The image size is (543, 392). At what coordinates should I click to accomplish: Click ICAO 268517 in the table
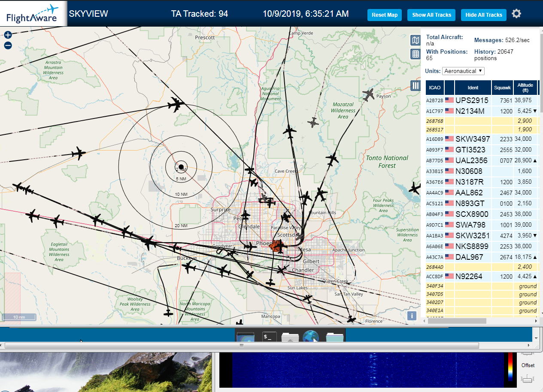click(x=434, y=129)
